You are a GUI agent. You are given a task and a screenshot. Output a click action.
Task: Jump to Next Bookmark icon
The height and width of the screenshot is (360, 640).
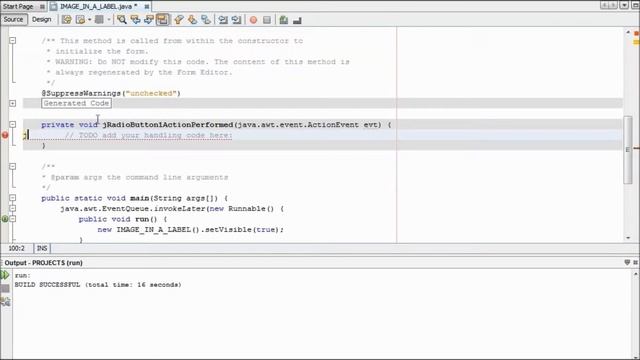tap(192, 20)
